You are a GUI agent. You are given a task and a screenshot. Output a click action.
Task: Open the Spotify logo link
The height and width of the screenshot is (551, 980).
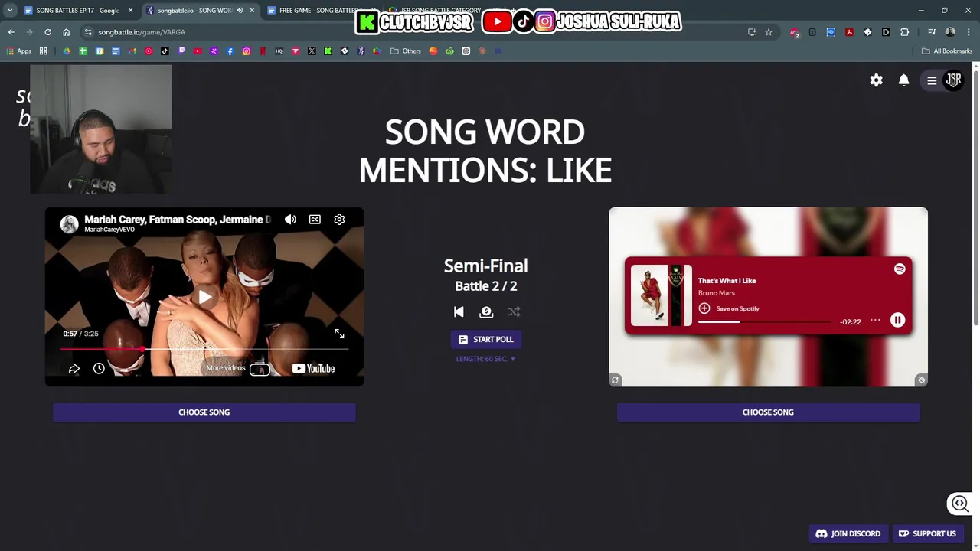tap(900, 269)
